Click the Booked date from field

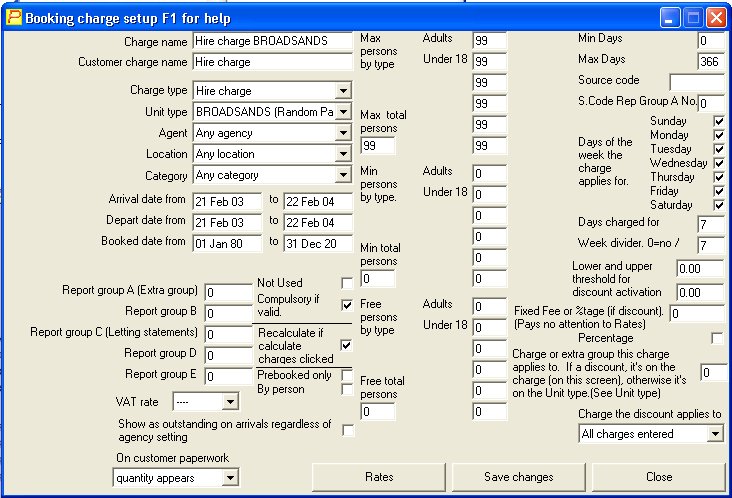tap(227, 244)
